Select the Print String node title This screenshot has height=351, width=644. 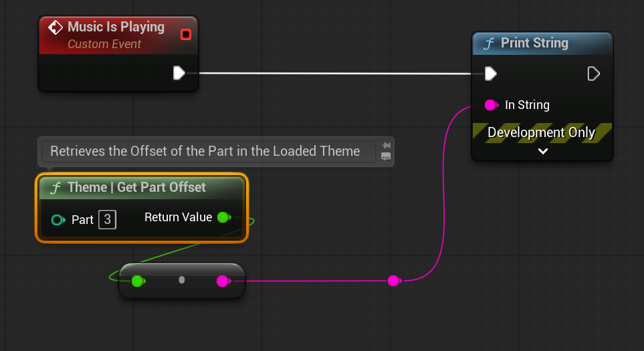(534, 43)
